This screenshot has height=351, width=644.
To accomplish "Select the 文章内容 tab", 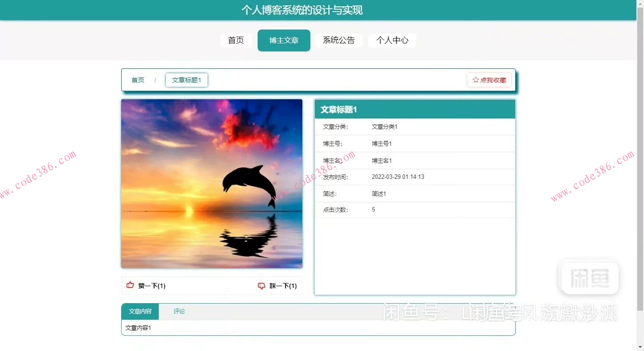I will pyautogui.click(x=140, y=311).
